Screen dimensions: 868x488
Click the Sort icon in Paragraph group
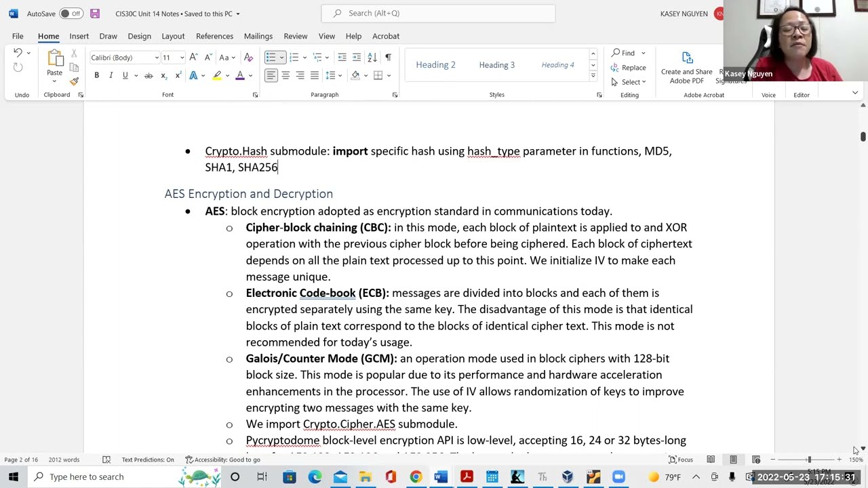372,58
